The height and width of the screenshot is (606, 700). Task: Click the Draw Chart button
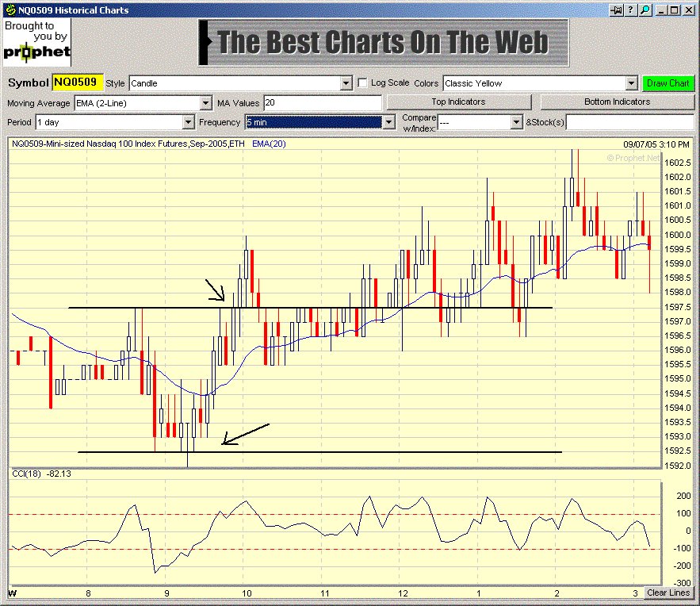[667, 83]
